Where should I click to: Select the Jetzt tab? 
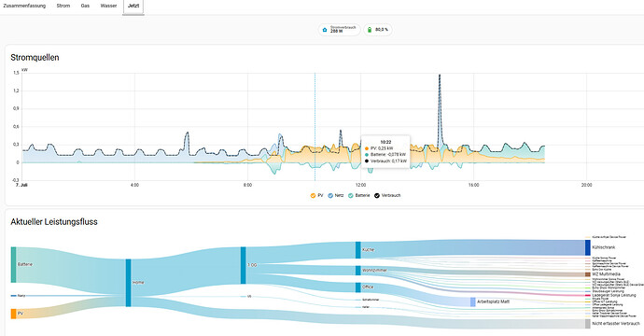(x=133, y=6)
